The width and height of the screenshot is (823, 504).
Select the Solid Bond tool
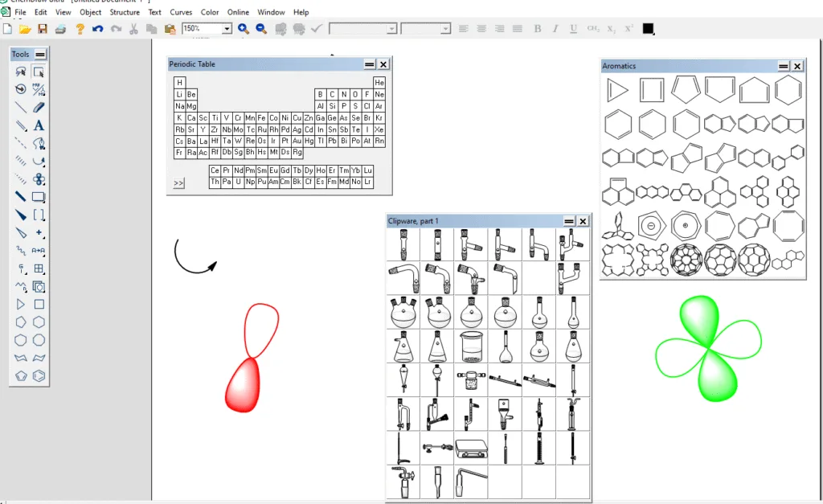[x=20, y=107]
